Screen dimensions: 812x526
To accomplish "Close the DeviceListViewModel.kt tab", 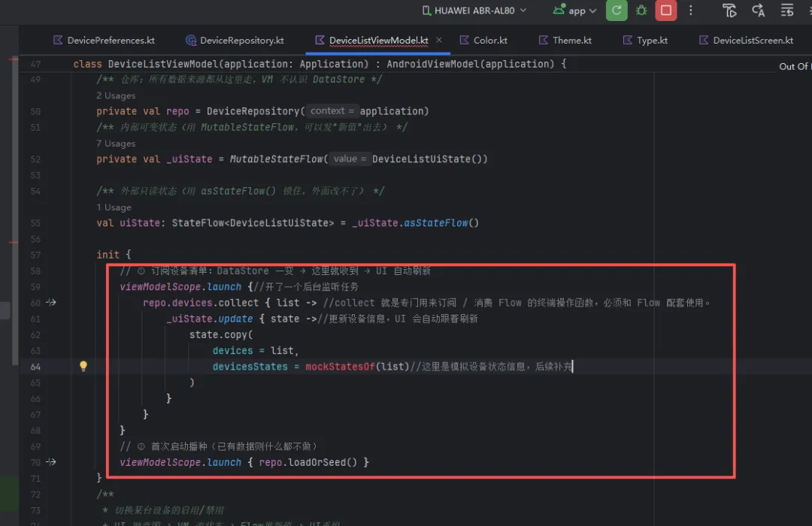I will 439,40.
